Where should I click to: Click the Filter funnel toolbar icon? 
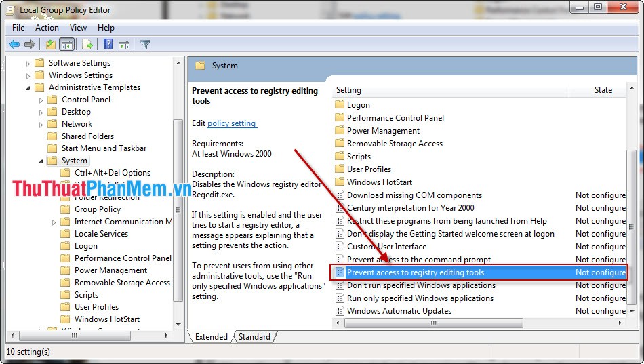click(x=145, y=44)
